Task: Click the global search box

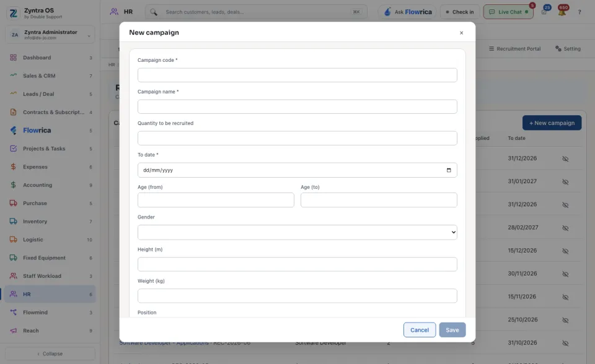Action: [x=256, y=12]
